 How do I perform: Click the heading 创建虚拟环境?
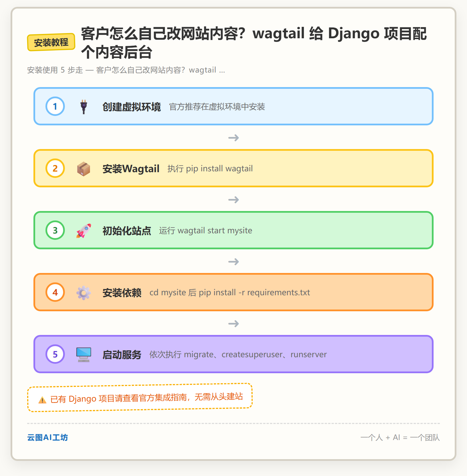click(131, 107)
